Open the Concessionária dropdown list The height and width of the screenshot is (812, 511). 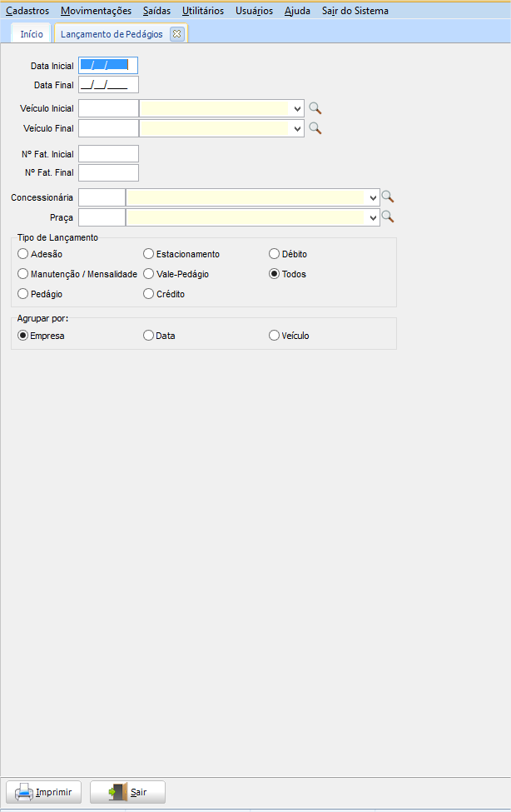[372, 197]
